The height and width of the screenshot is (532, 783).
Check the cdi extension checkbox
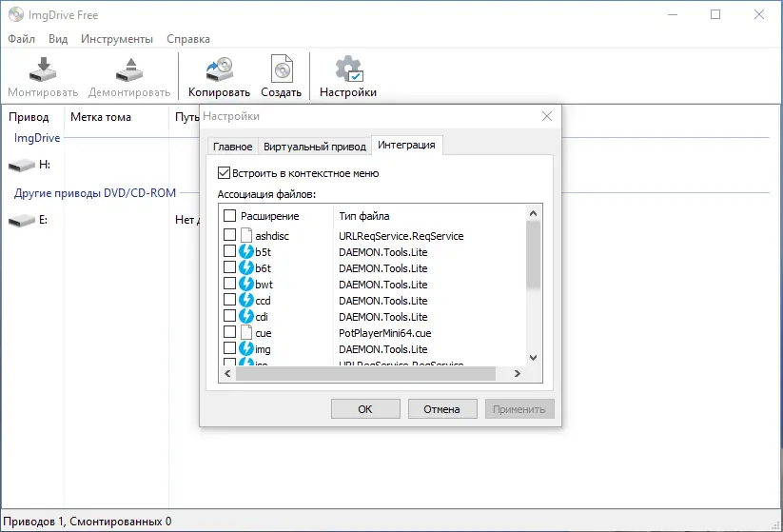pos(229,316)
